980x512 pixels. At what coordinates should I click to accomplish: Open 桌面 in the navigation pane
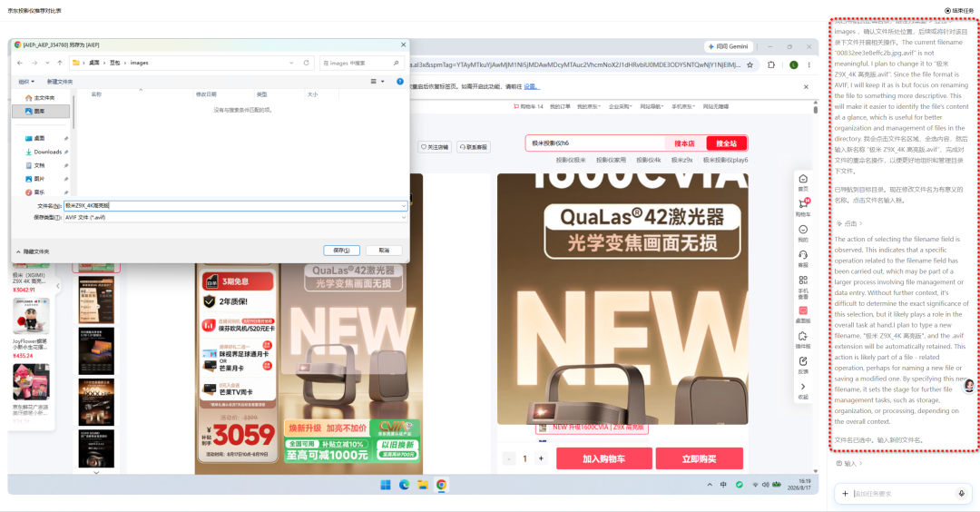[39, 138]
